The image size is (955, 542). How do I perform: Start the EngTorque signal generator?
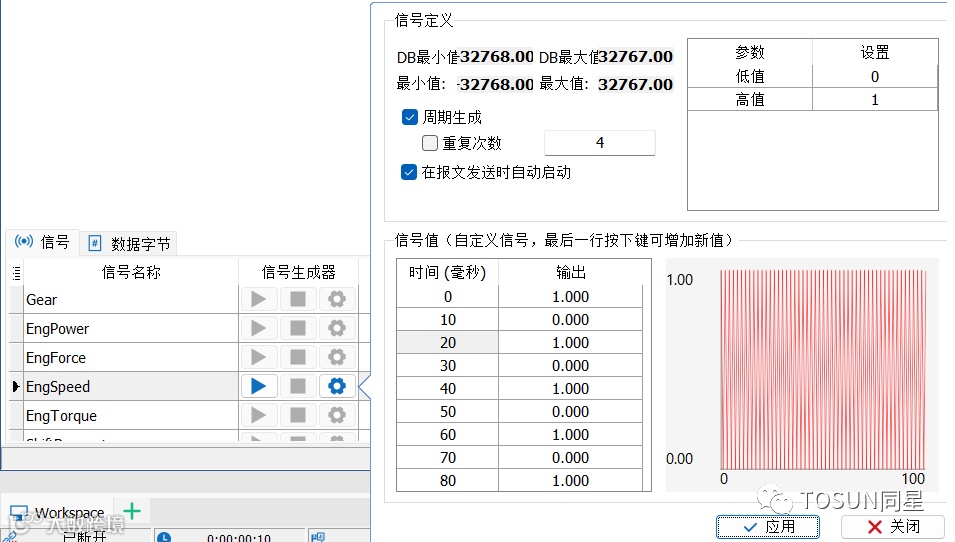point(259,415)
